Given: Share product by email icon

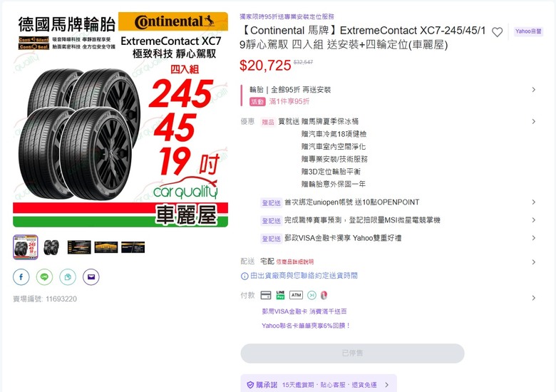Looking at the screenshot, I should [91, 277].
